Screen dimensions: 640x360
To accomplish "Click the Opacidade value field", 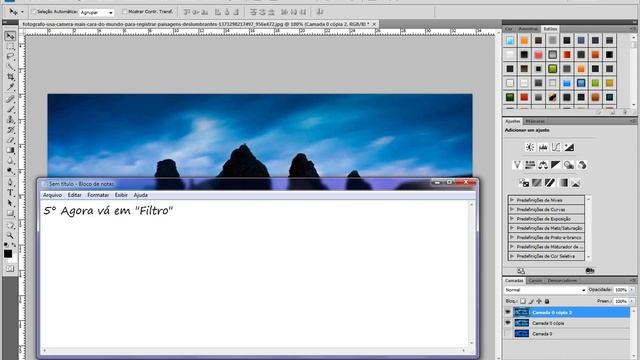I will point(621,290).
